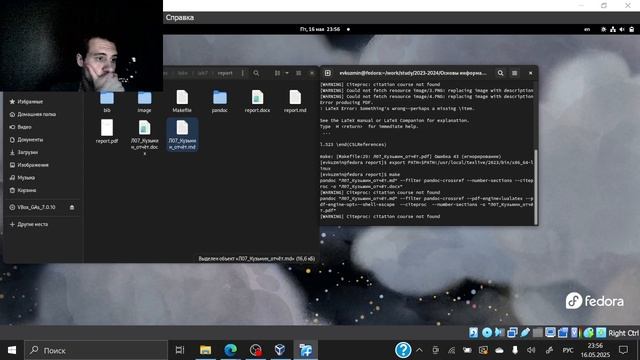Screen dimensions: 640x360
Task: Open GNOME network status icon
Action: 613,29
